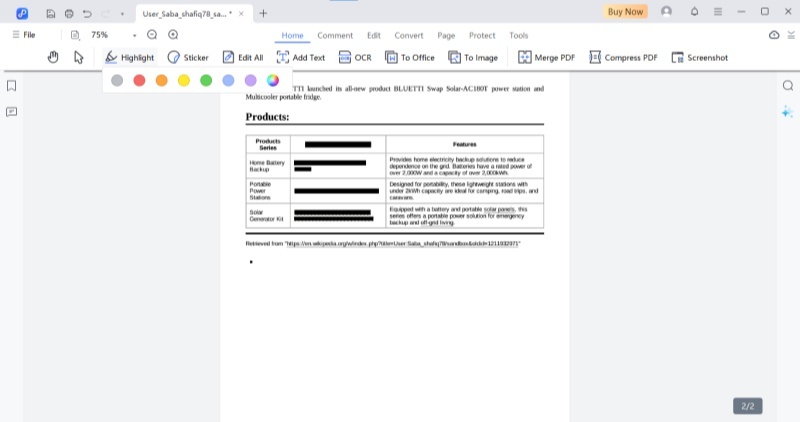Undo the last action
This screenshot has width=800, height=422.
(87, 14)
